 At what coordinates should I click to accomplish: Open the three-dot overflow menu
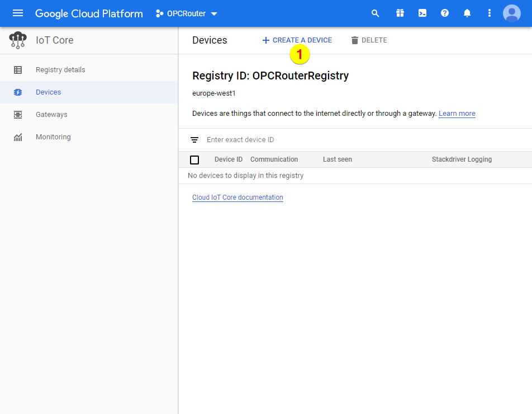click(489, 13)
